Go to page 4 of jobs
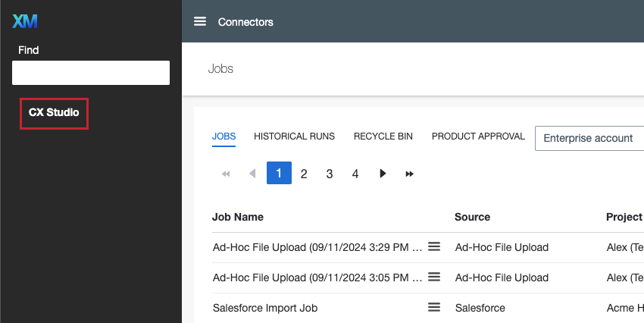Image resolution: width=644 pixels, height=323 pixels. [355, 174]
